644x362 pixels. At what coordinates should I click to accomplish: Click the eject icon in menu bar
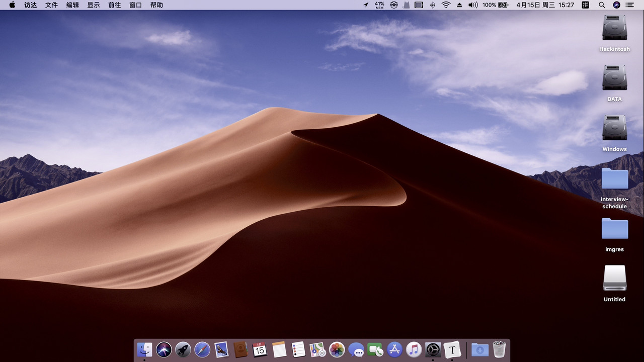click(459, 5)
